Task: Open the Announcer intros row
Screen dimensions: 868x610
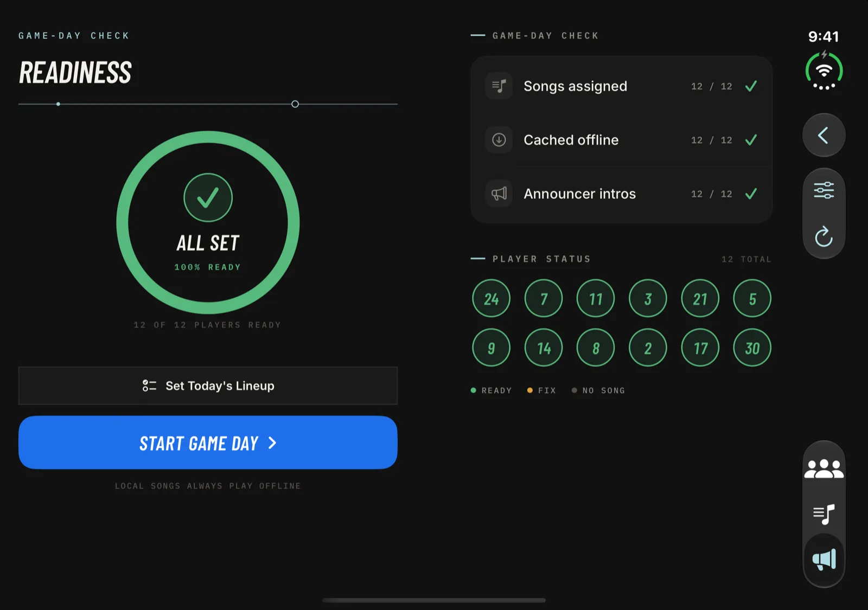Action: (622, 194)
